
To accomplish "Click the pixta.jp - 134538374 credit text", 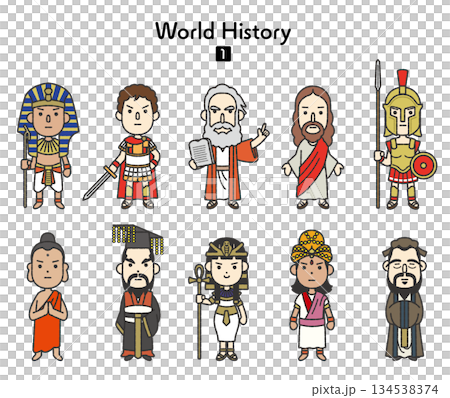I will point(375,389).
